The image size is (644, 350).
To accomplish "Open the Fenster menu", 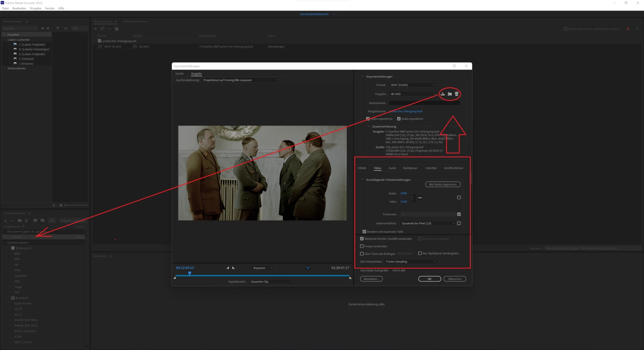I will 50,8.
